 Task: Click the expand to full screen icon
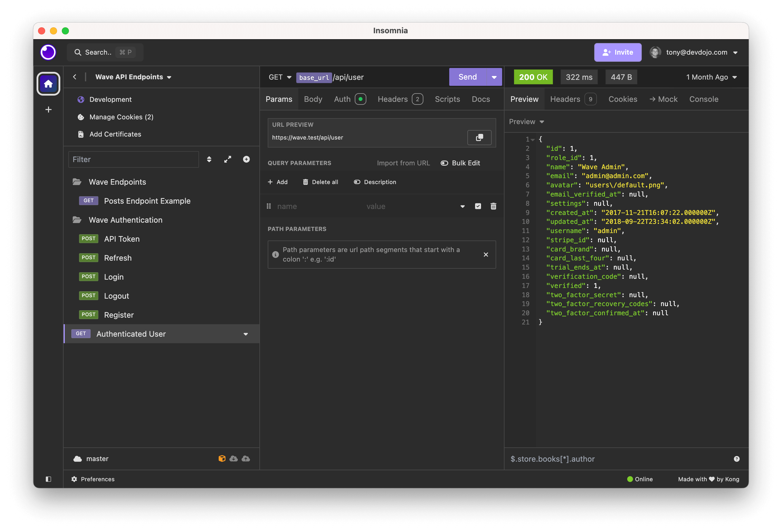228,159
